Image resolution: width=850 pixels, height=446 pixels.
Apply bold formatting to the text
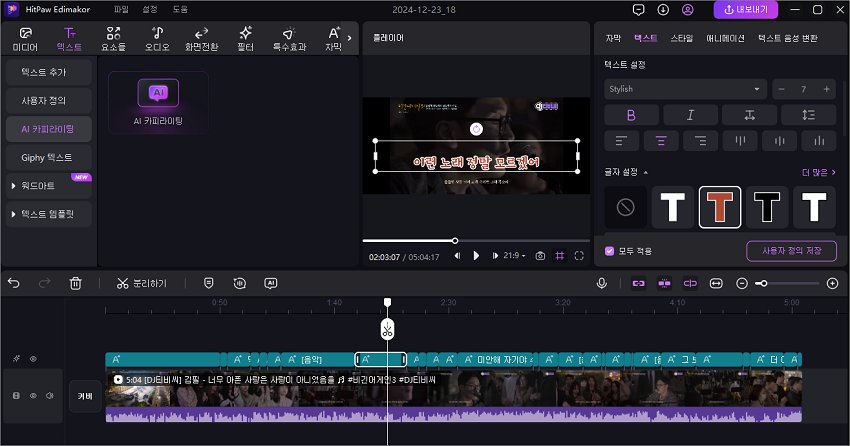tap(630, 115)
